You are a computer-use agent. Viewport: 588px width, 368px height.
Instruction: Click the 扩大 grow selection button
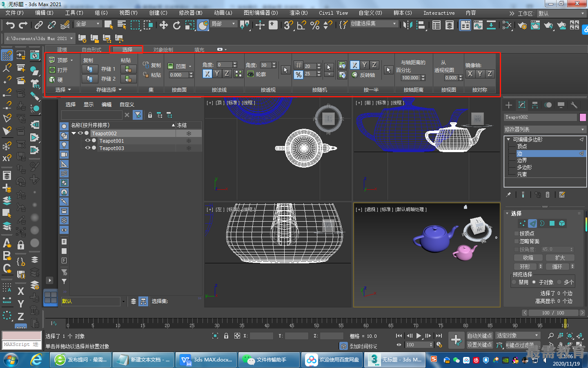tap(560, 258)
